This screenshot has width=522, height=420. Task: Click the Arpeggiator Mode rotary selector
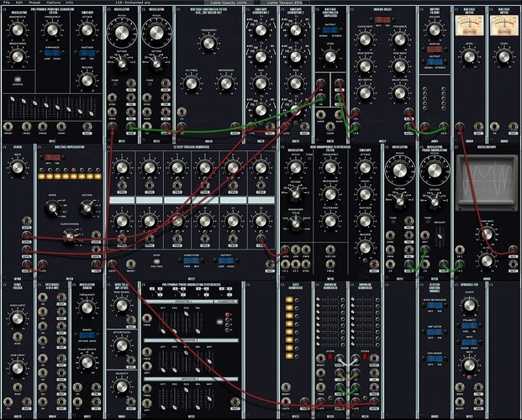tap(53, 208)
